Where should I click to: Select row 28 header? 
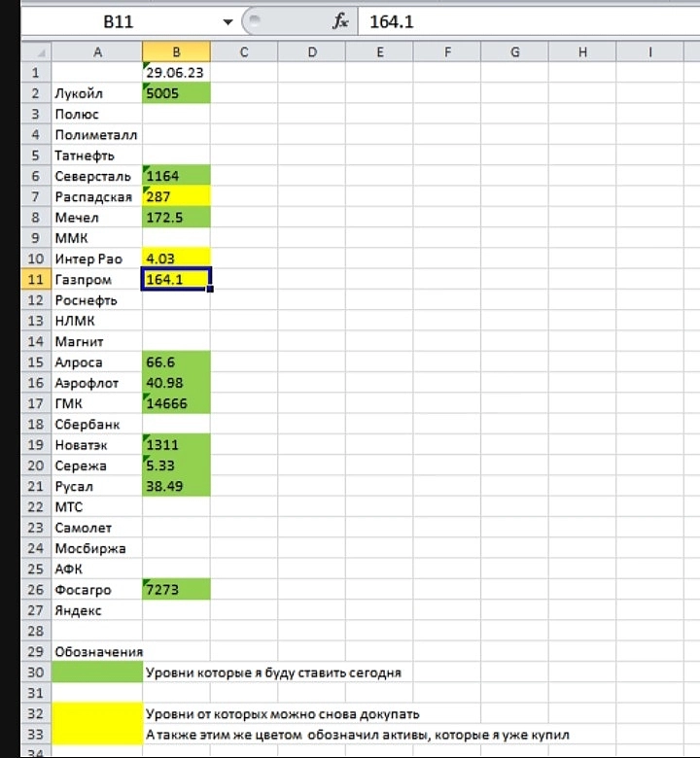(37, 631)
